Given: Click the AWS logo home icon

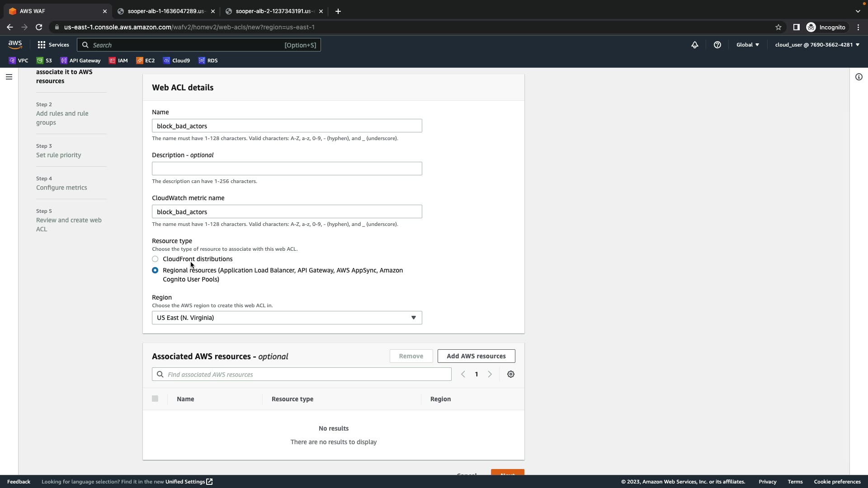Looking at the screenshot, I should click(15, 45).
